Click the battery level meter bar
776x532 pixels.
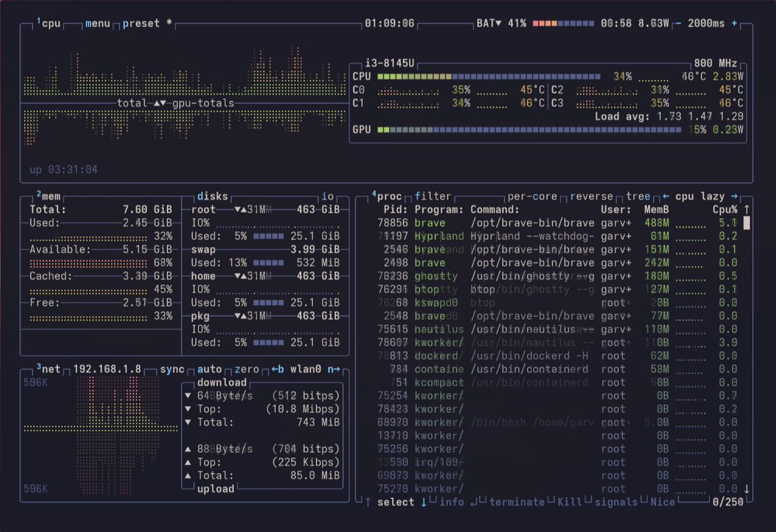(563, 23)
